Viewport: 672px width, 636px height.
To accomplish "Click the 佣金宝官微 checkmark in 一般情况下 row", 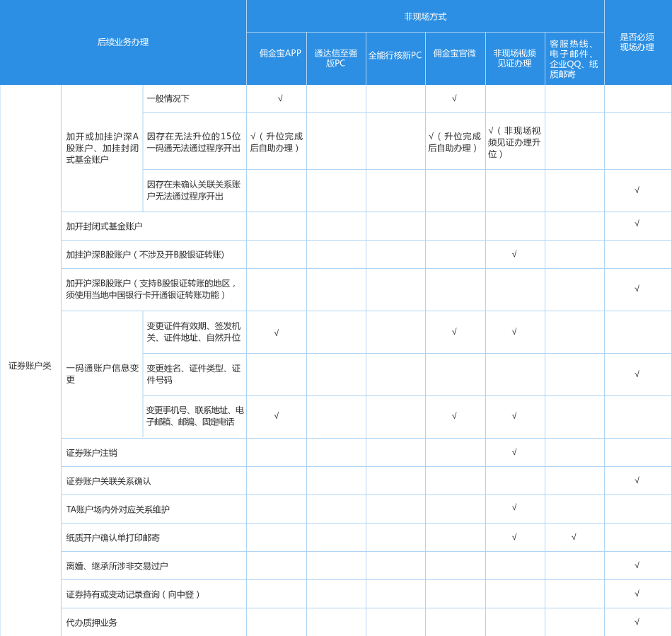I will 454,98.
